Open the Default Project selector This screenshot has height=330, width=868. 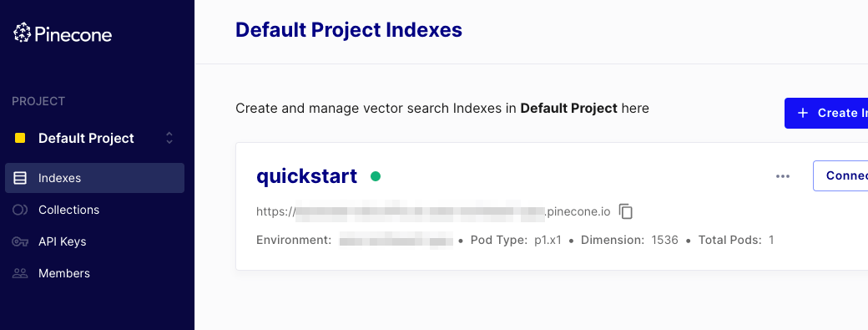(94, 138)
